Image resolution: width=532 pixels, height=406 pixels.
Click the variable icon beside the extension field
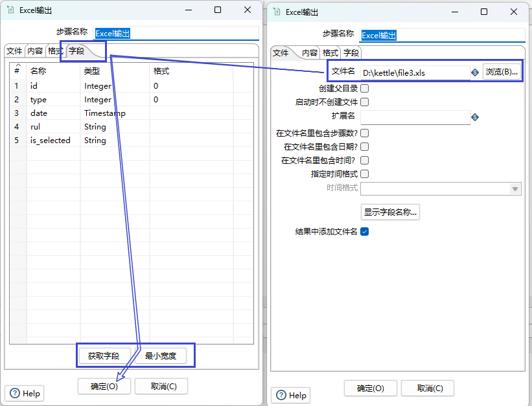point(475,117)
